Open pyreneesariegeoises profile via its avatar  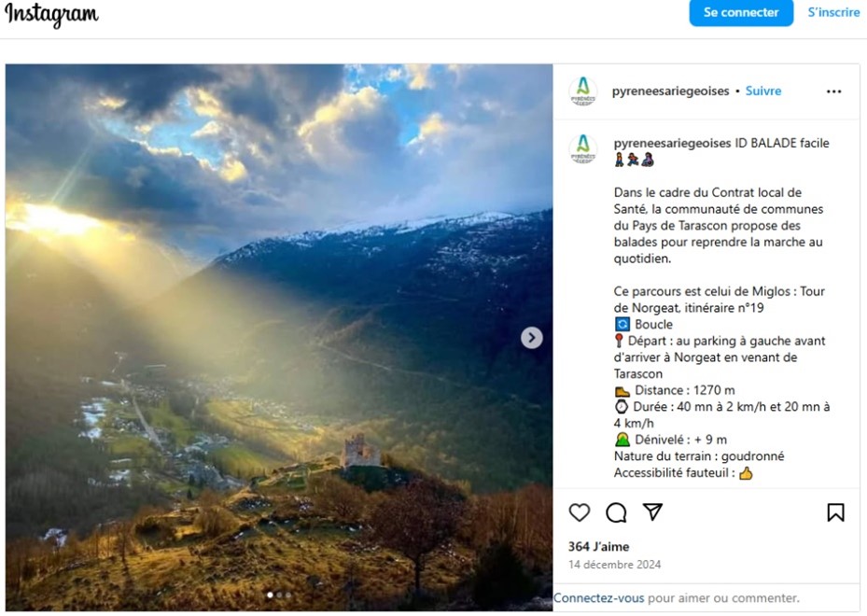583,91
